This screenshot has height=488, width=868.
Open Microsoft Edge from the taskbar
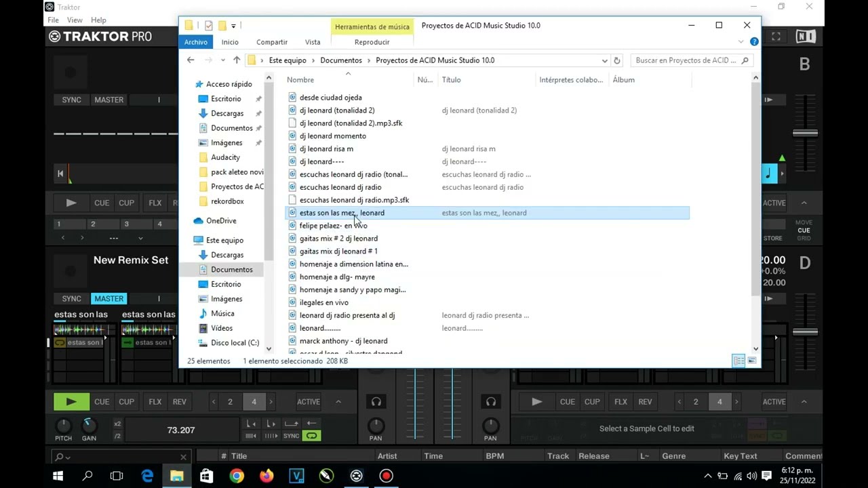[147, 476]
